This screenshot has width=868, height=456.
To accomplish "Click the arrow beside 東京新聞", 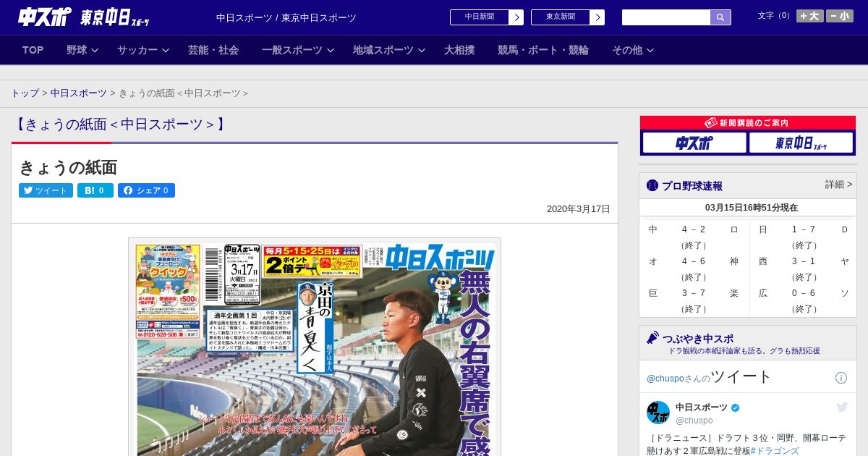I will tap(597, 17).
